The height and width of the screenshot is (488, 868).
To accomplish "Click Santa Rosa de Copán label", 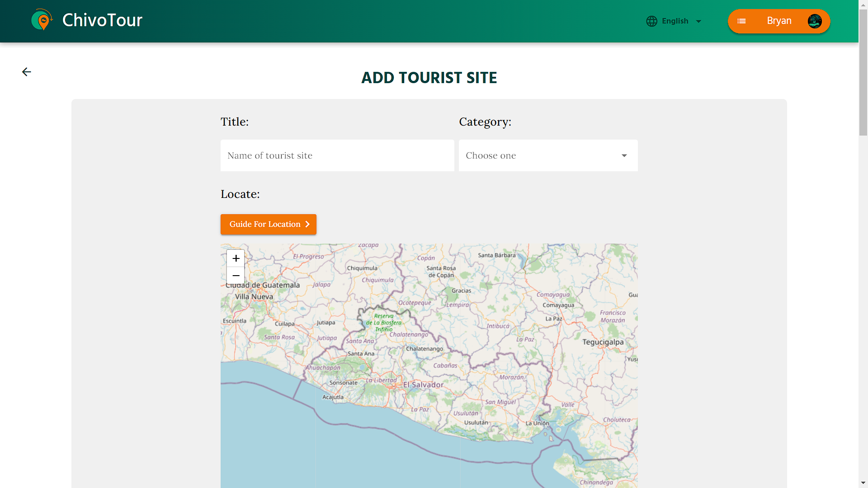I will 441,272.
